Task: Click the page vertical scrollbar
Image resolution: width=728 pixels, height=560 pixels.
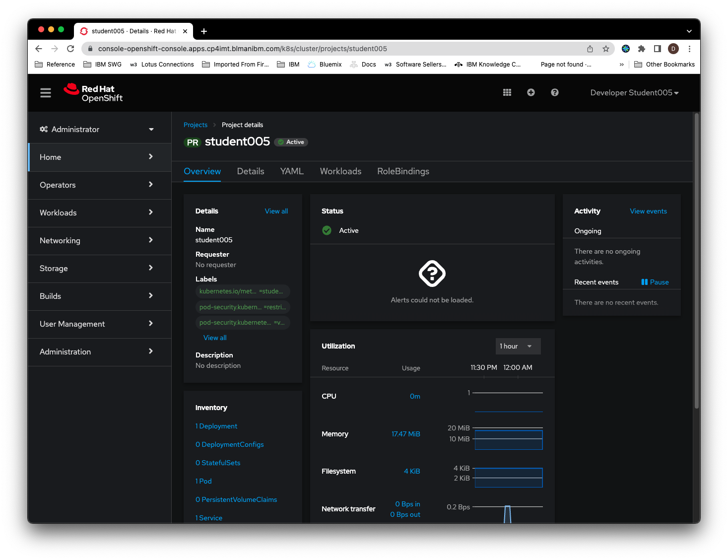Action: [x=697, y=262]
